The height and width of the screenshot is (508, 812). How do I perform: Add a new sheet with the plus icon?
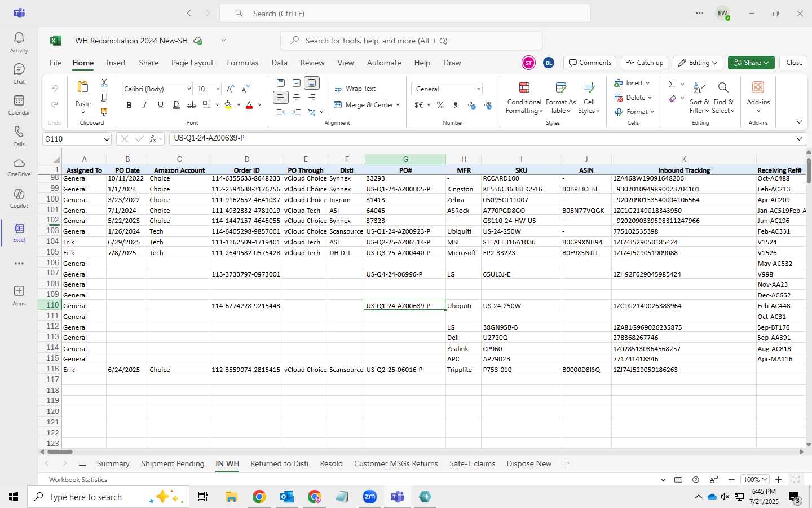tap(566, 463)
